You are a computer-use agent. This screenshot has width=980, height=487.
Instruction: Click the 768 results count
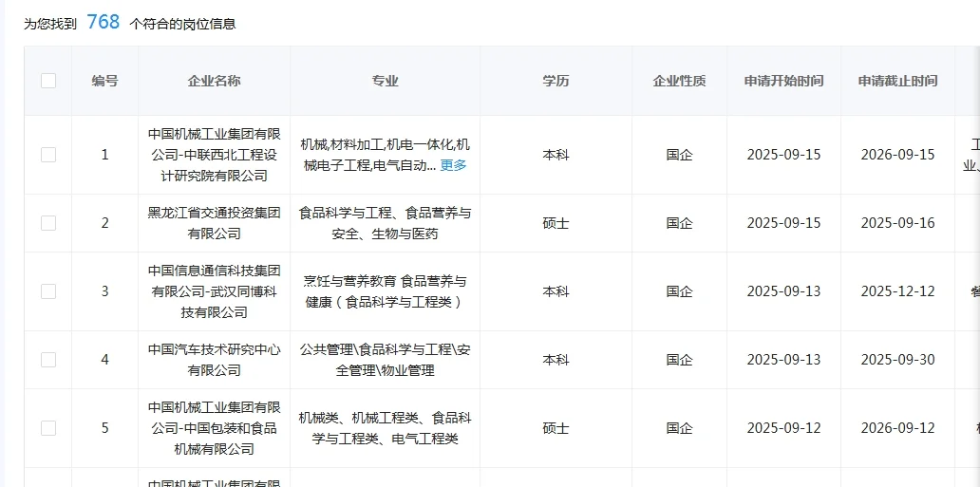[x=103, y=22]
